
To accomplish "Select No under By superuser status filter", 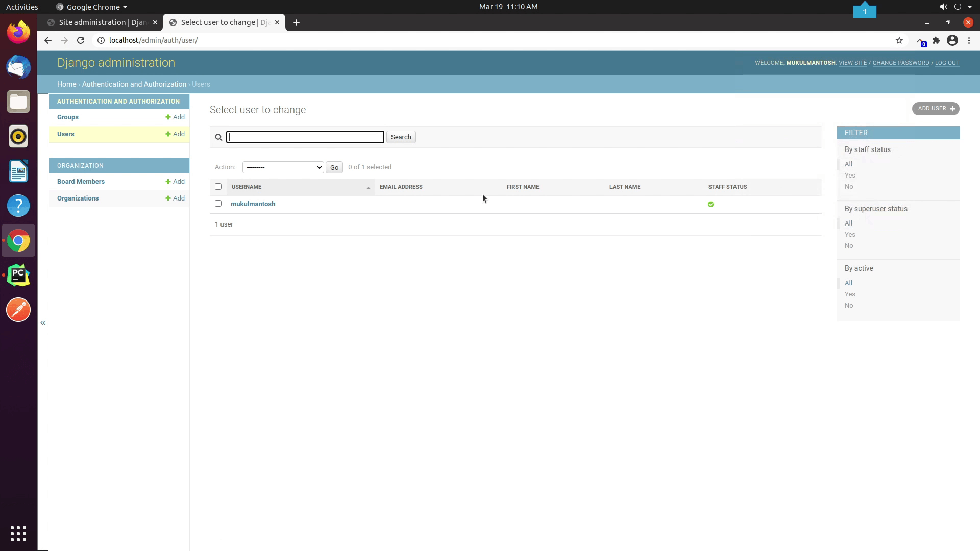I will (x=849, y=245).
